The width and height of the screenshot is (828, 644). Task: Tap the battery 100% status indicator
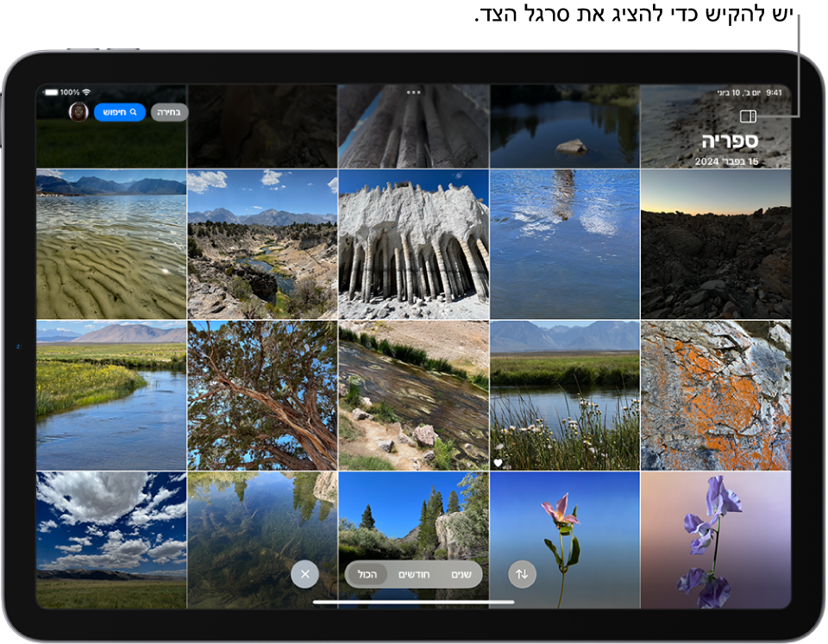pyautogui.click(x=62, y=92)
